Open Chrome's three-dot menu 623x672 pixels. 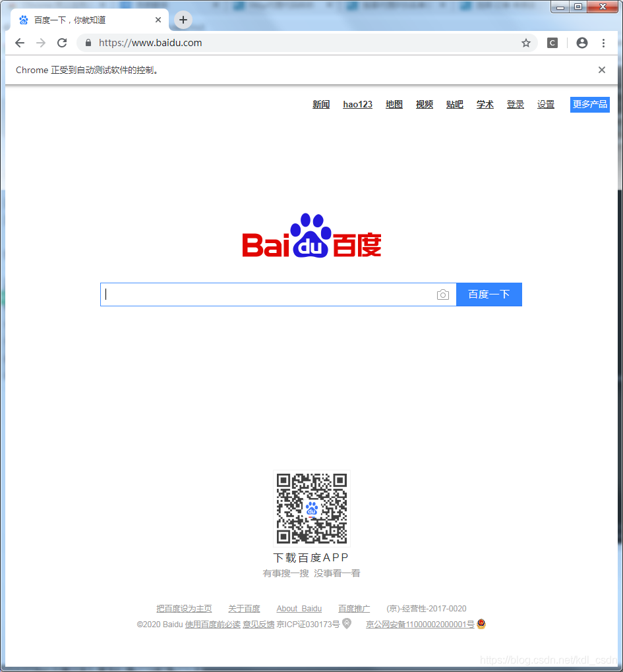(x=603, y=43)
